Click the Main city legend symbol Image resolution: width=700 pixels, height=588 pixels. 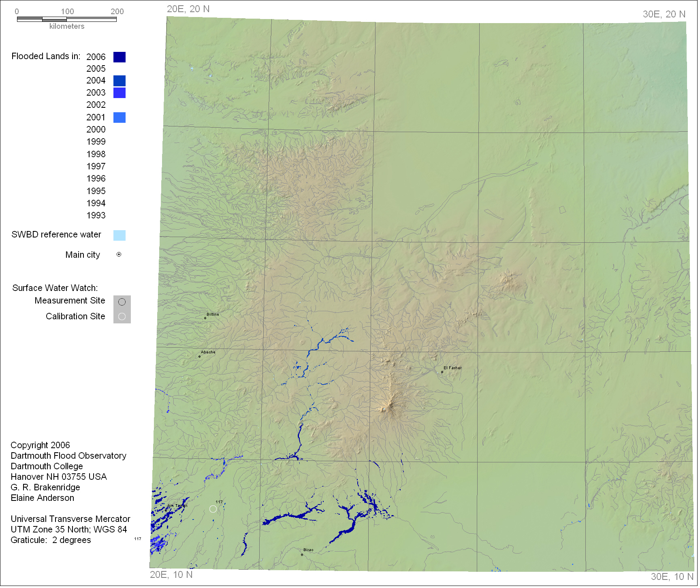119,255
